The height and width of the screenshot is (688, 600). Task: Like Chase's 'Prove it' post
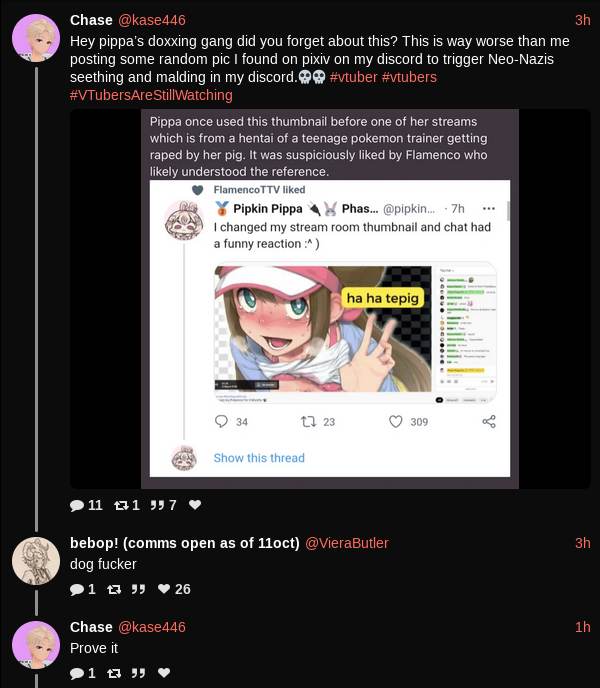(164, 673)
